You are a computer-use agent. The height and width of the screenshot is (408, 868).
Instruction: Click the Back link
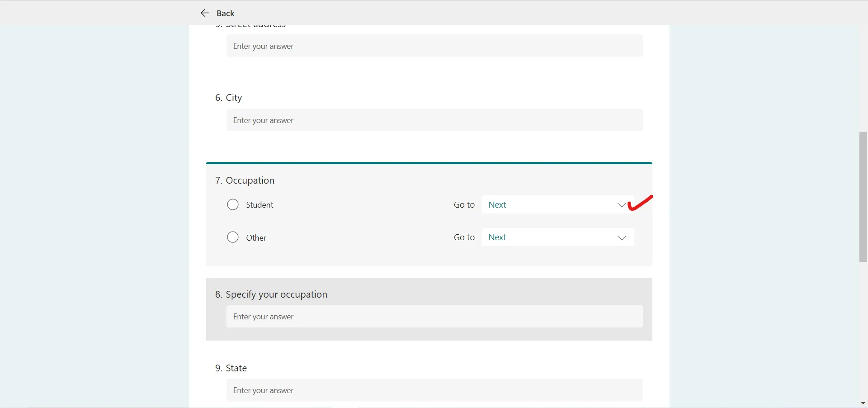pos(225,13)
